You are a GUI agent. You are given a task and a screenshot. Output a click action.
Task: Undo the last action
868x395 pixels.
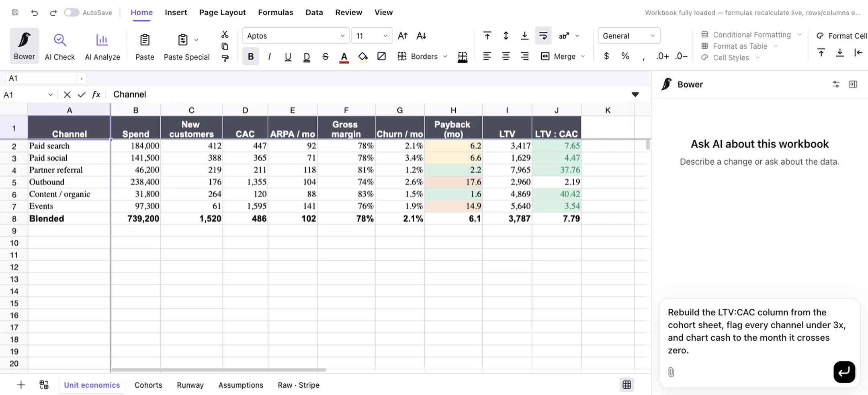pos(35,12)
